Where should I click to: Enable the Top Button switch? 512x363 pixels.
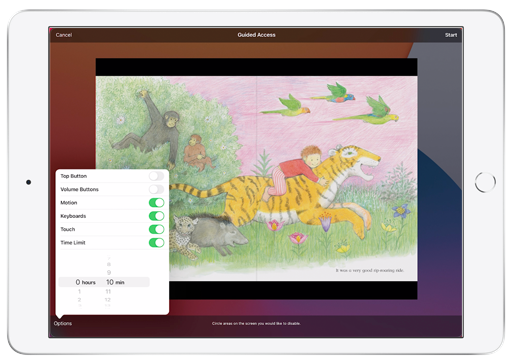coord(156,176)
